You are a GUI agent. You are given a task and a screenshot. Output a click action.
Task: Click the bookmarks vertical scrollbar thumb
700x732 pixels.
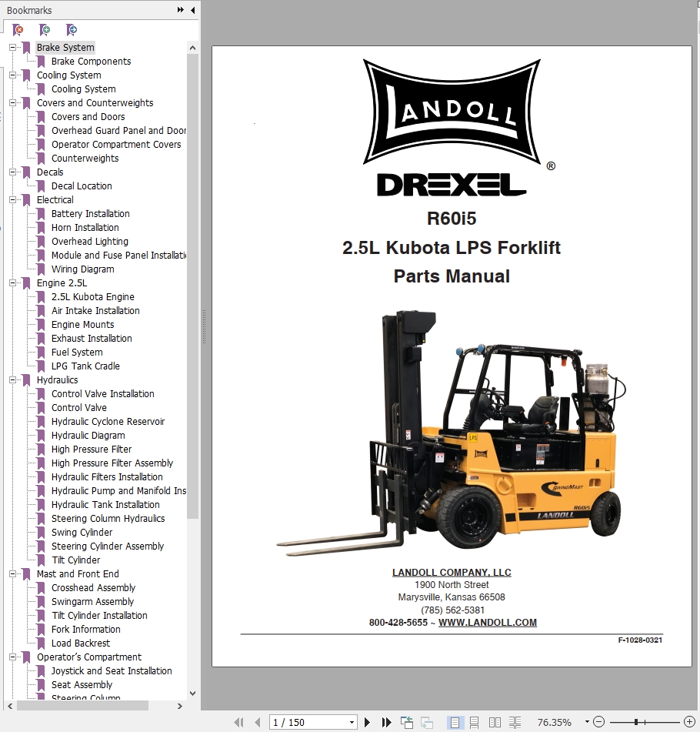point(192,286)
